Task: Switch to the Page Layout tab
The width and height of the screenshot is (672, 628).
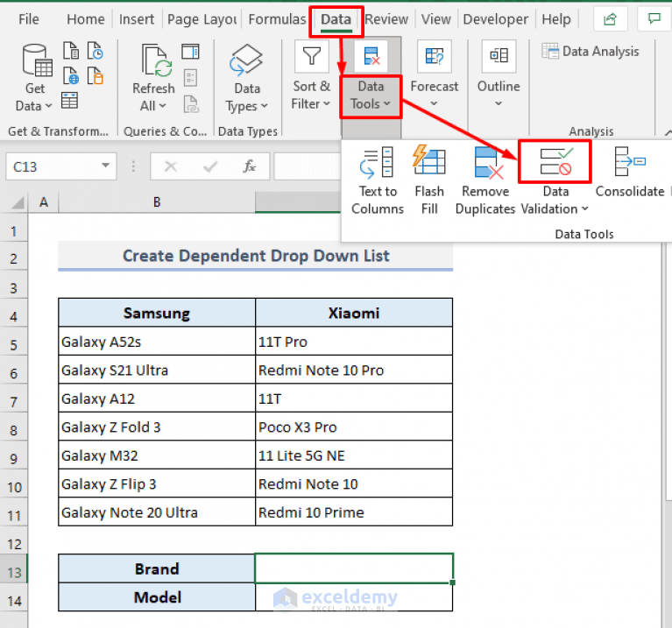Action: (202, 19)
